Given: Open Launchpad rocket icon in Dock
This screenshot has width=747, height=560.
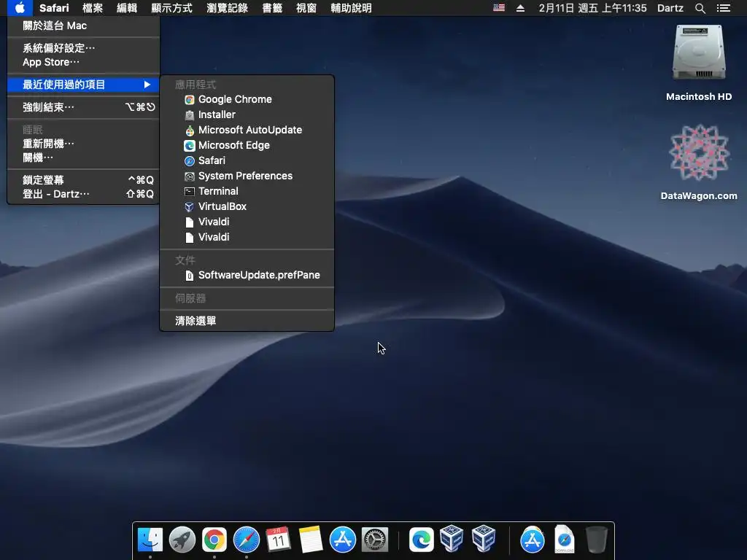Looking at the screenshot, I should tap(182, 540).
